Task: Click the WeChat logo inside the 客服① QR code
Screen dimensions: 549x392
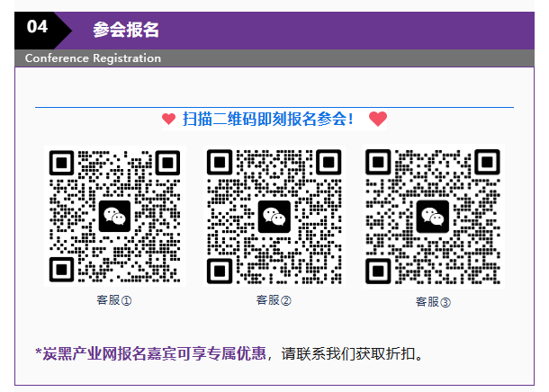Action: [x=114, y=216]
